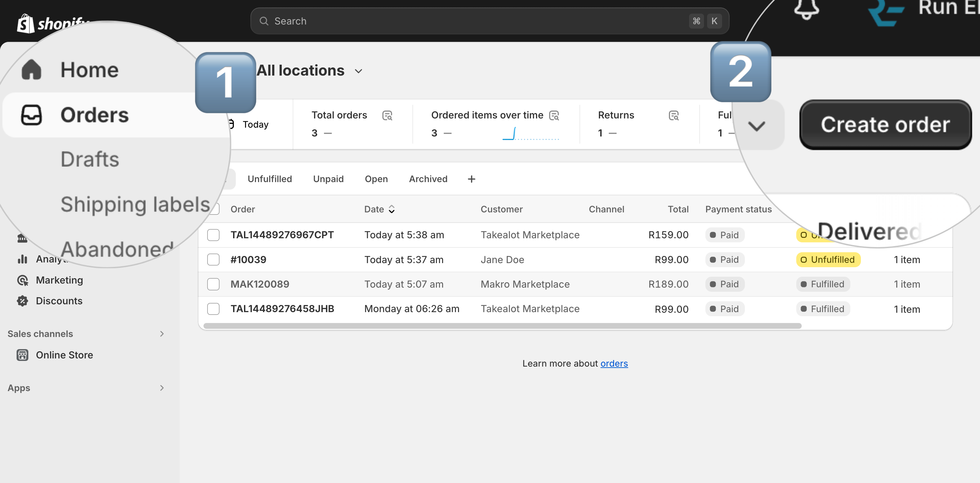Click the Orders inbox icon

point(31,115)
